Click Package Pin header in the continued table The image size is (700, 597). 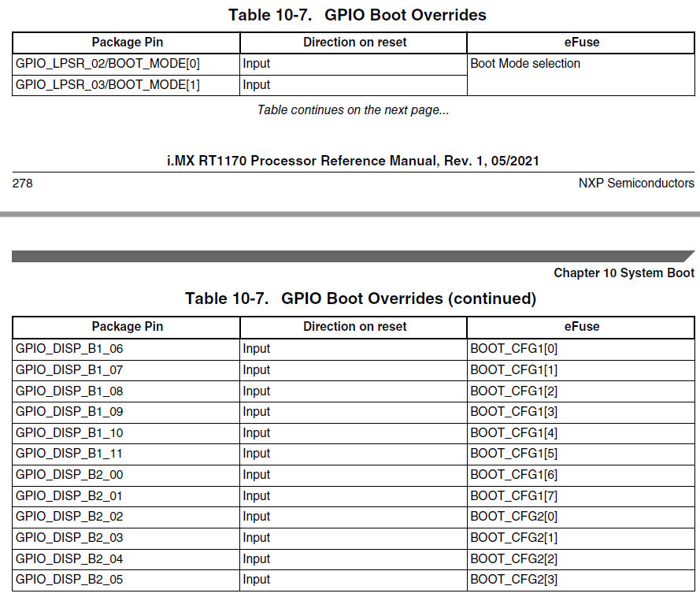click(128, 326)
